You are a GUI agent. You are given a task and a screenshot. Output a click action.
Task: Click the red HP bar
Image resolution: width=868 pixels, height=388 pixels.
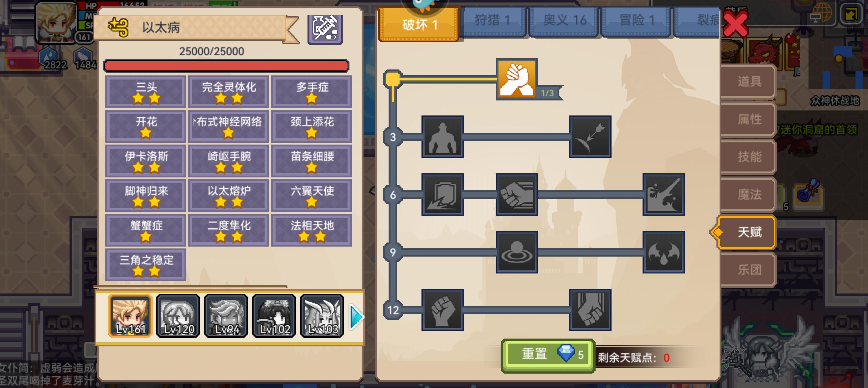(226, 66)
